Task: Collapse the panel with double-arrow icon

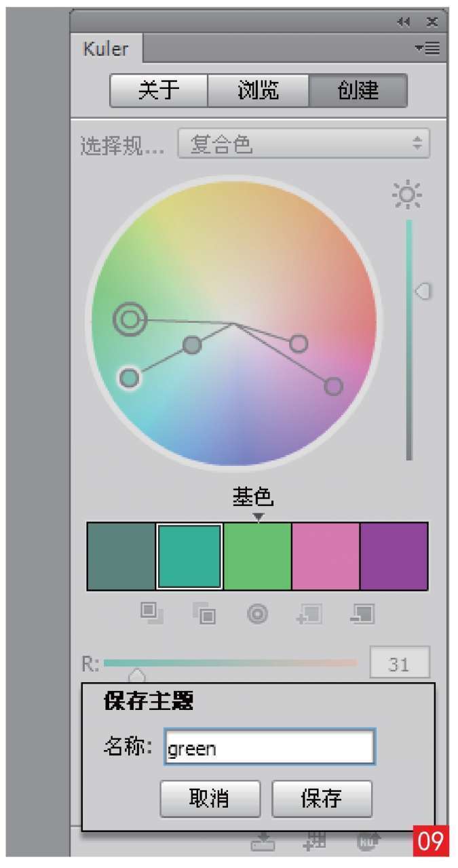Action: [x=404, y=22]
